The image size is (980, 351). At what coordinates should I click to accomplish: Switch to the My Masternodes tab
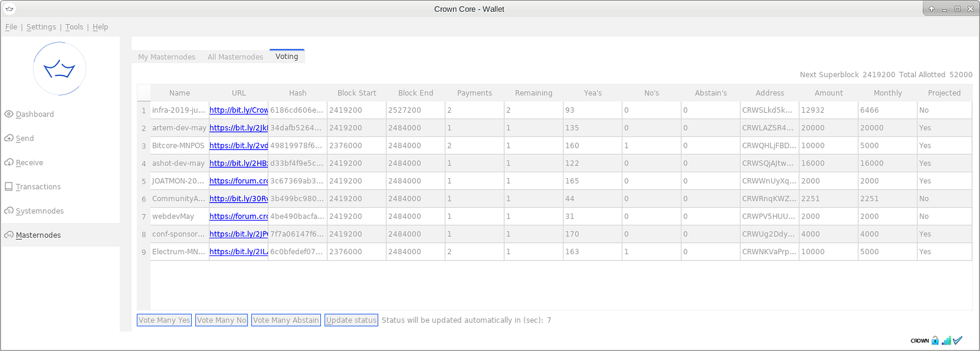[167, 57]
